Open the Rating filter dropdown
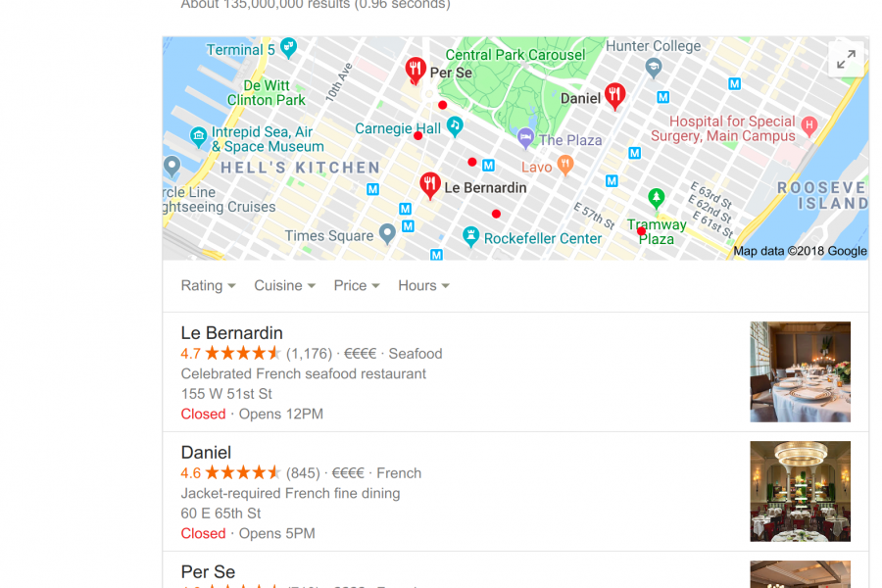This screenshot has height=588, width=882. click(208, 285)
